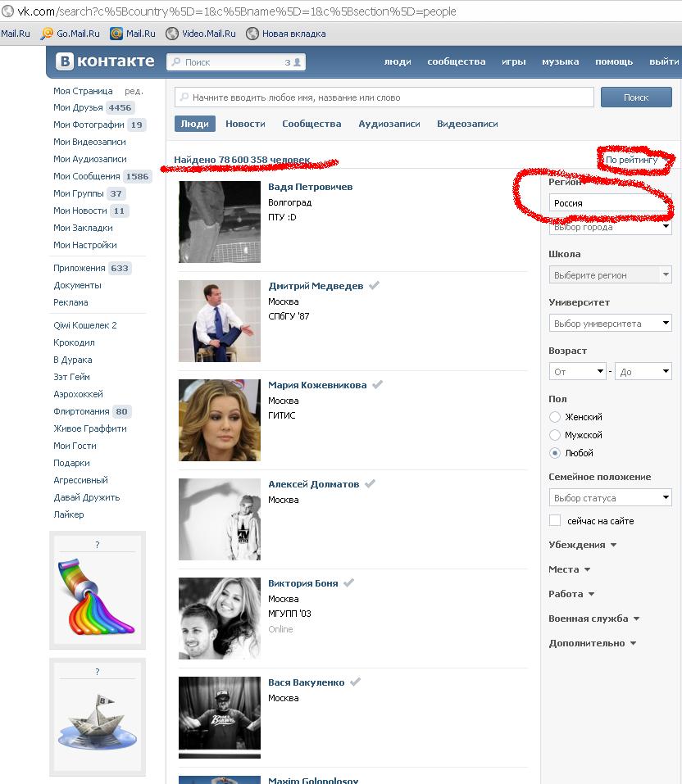Viewport: 682px width, 784px height.
Task: Switch to the Аудиозаписи tab
Action: (389, 124)
